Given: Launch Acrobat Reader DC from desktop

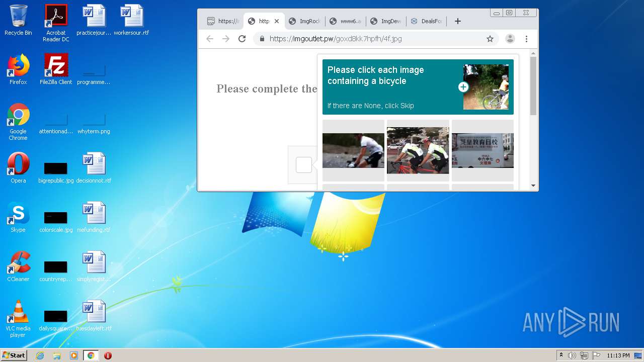Looking at the screenshot, I should pos(56,23).
